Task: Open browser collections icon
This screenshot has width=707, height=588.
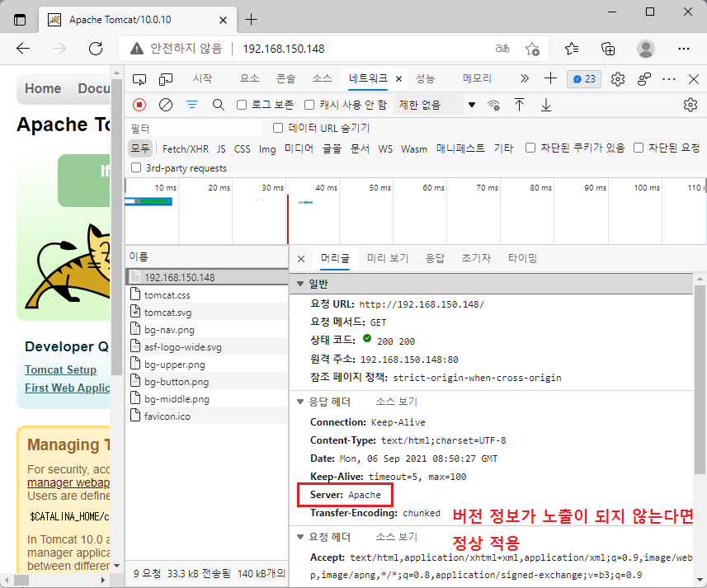Action: [x=608, y=48]
